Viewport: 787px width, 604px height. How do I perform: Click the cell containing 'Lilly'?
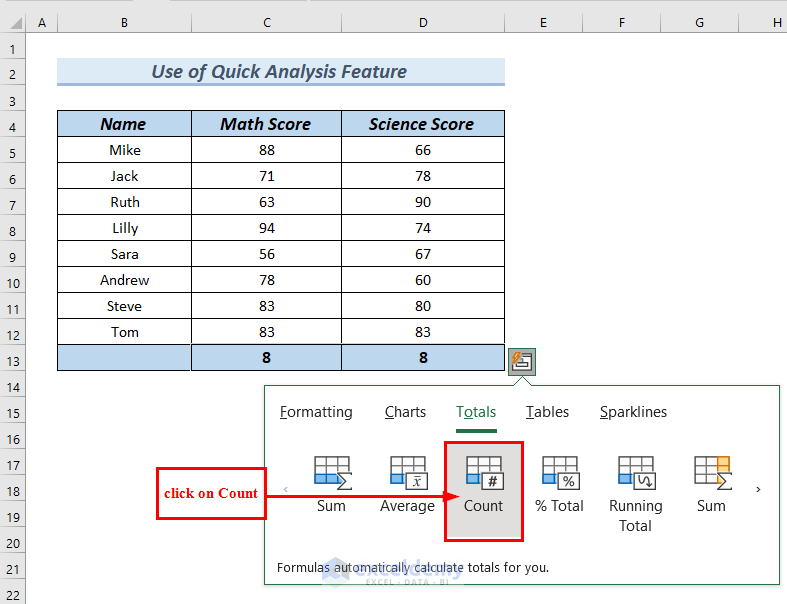[124, 228]
